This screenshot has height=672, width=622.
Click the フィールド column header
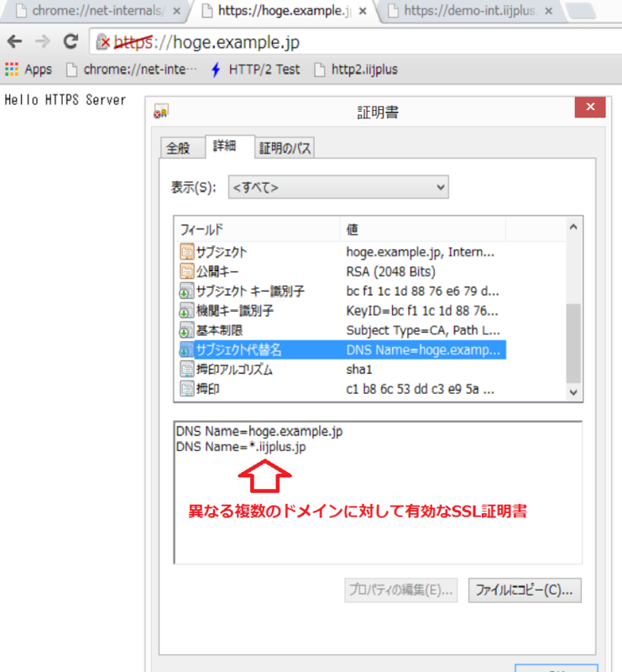click(x=257, y=229)
